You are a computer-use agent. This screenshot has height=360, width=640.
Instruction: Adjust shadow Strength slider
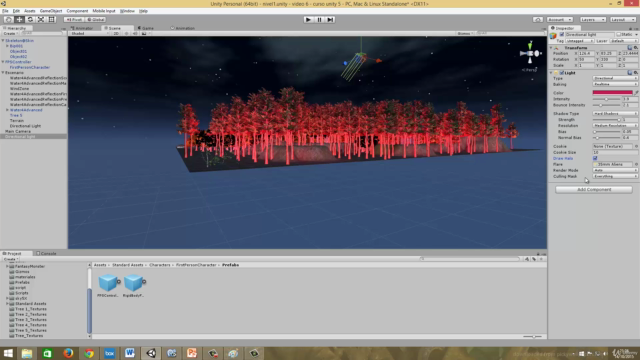click(607, 120)
